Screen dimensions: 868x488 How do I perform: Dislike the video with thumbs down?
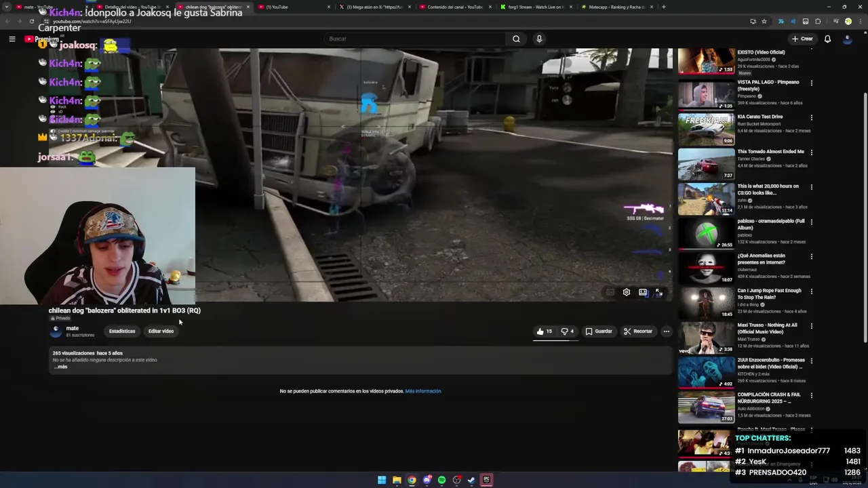click(568, 331)
